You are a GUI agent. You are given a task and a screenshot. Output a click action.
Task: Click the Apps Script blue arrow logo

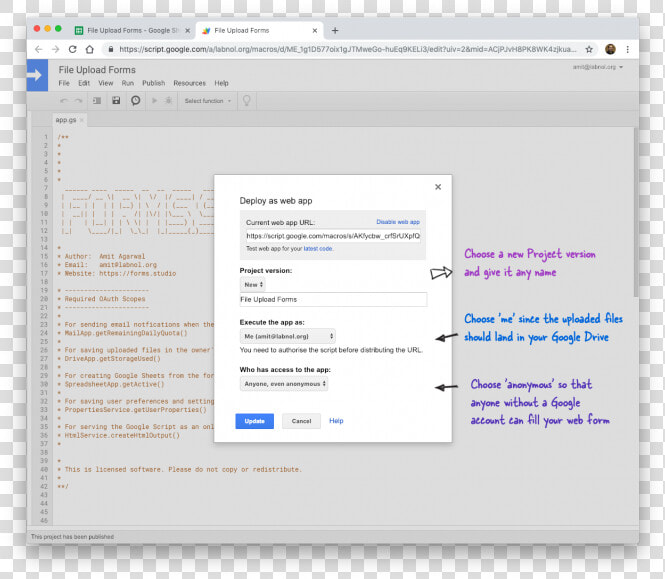[37, 76]
